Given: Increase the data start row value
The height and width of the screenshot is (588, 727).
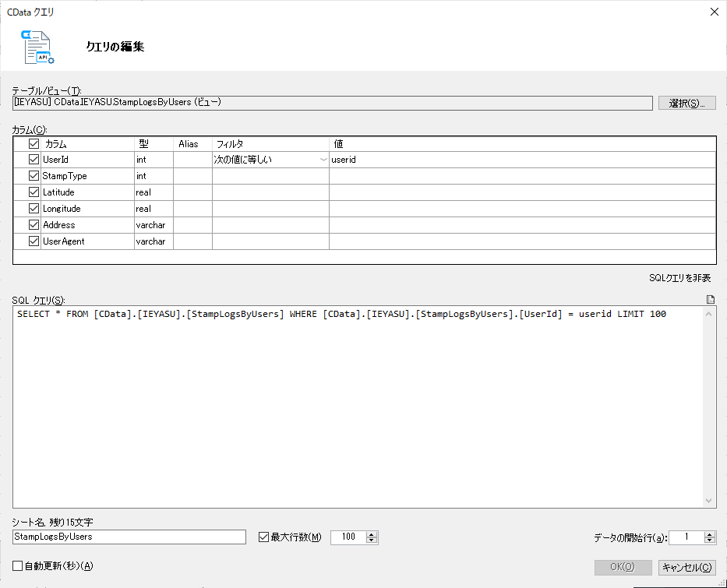Looking at the screenshot, I should 709,534.
